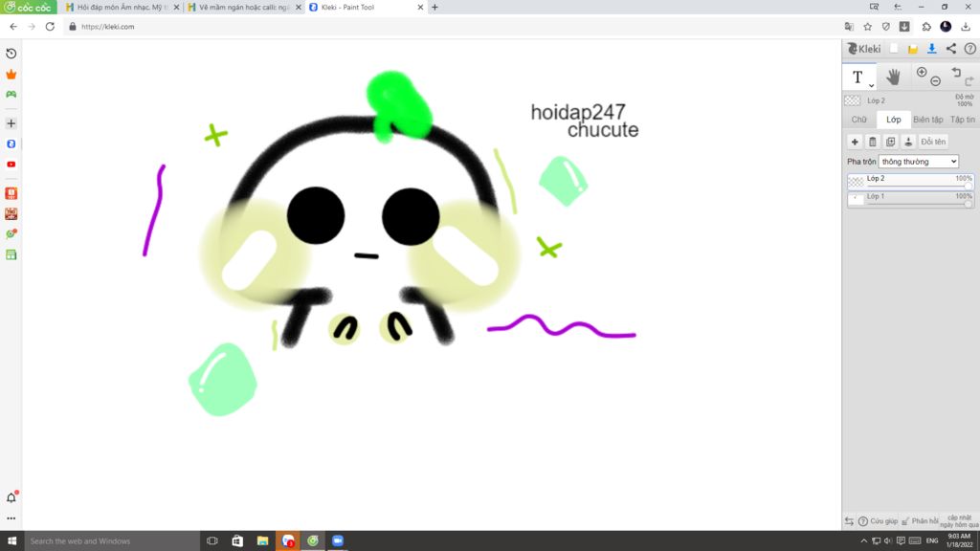The height and width of the screenshot is (551, 980).
Task: Bookmark this page with the star icon
Action: point(867,27)
